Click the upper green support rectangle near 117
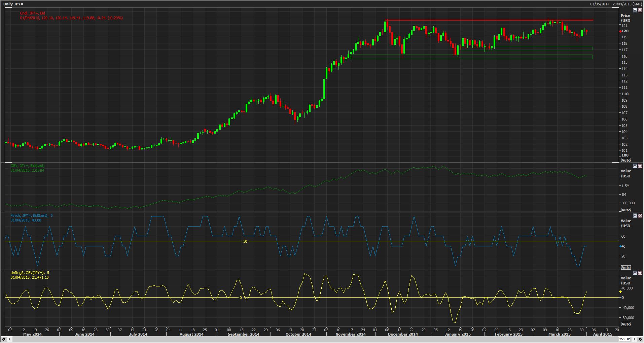This screenshot has width=644, height=343. (x=526, y=48)
